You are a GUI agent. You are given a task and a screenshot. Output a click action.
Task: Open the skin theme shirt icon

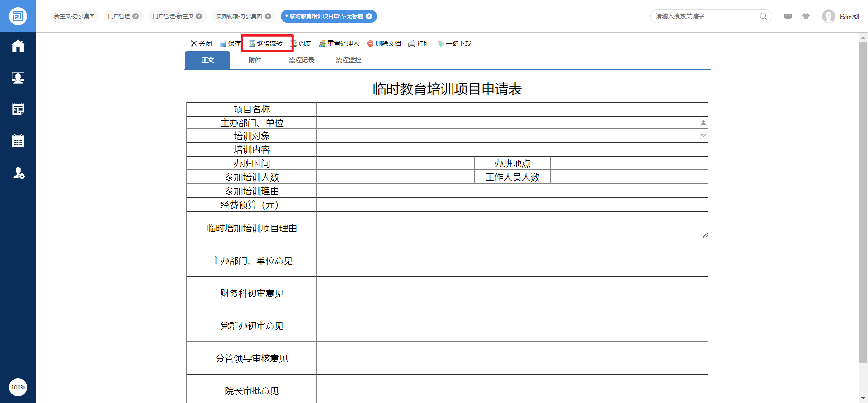coord(806,16)
